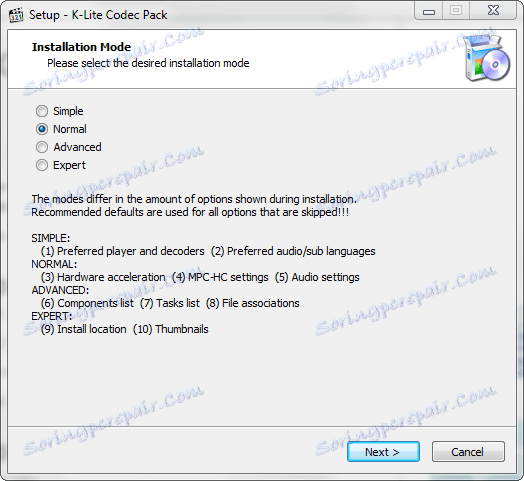Click '(10) Thumbnails' text
524x481 pixels.
pyautogui.click(x=171, y=330)
